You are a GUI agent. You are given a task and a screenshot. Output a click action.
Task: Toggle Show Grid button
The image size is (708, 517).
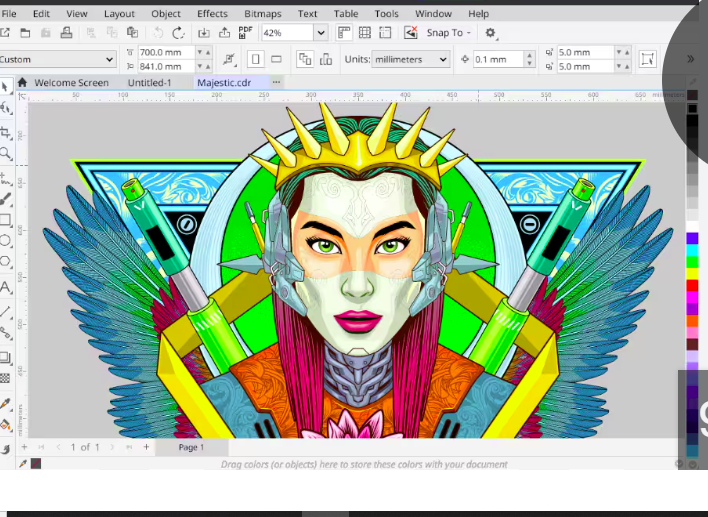[365, 33]
